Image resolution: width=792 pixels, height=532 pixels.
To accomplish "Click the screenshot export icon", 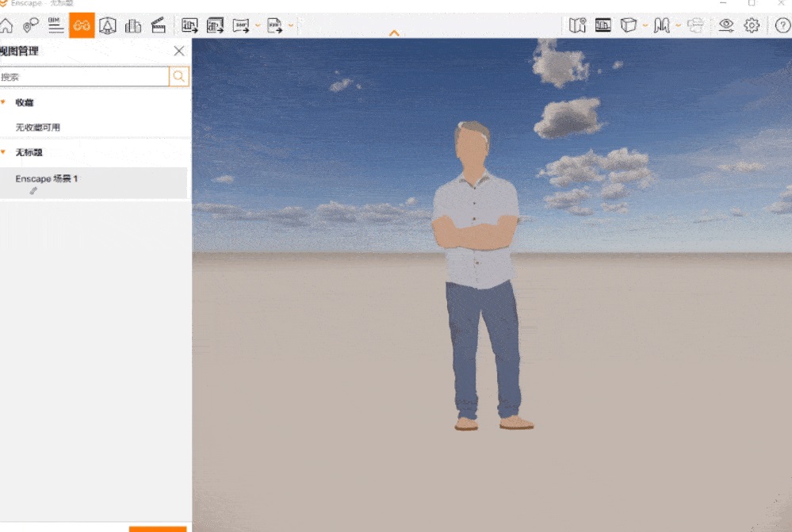I will pos(189,25).
